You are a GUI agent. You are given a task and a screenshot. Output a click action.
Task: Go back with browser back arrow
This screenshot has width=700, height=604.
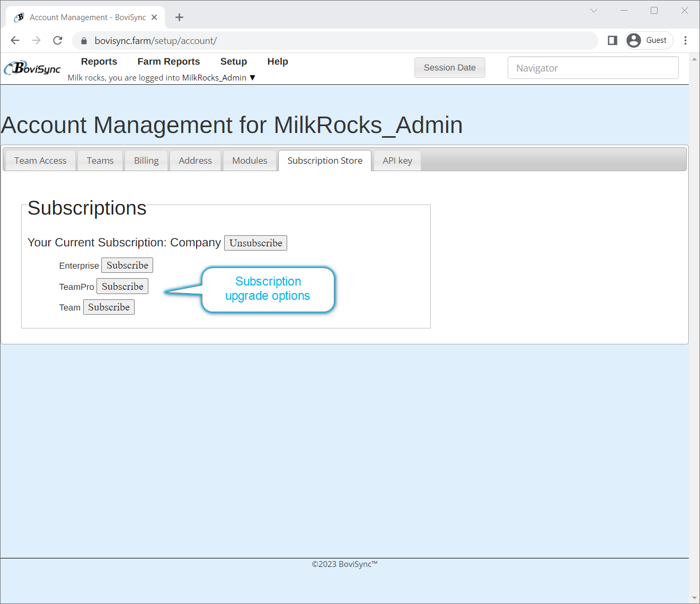15,40
